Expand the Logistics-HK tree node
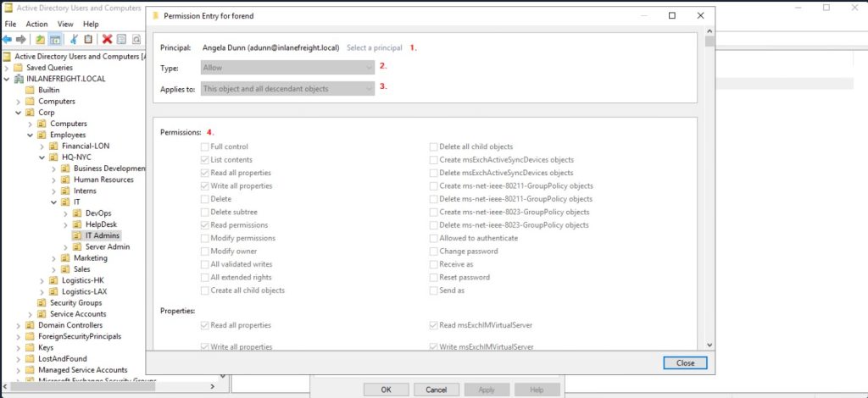 coord(42,280)
